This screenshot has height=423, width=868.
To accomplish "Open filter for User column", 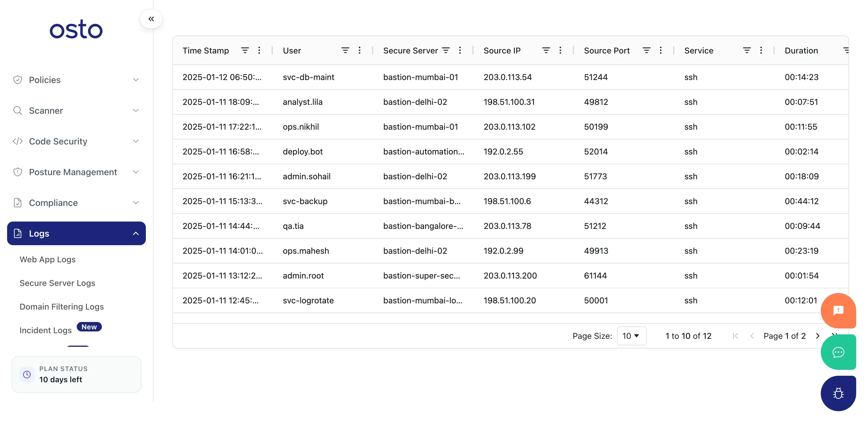I will pyautogui.click(x=345, y=50).
